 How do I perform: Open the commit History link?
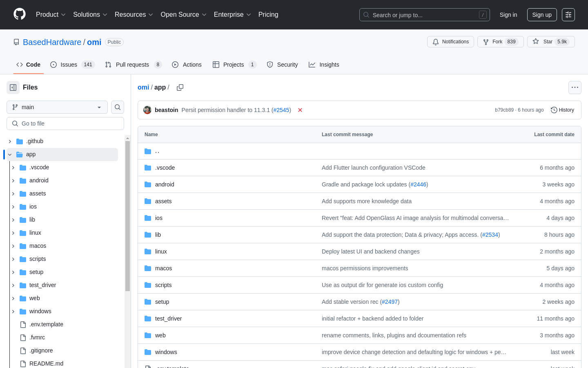pyautogui.click(x=562, y=110)
